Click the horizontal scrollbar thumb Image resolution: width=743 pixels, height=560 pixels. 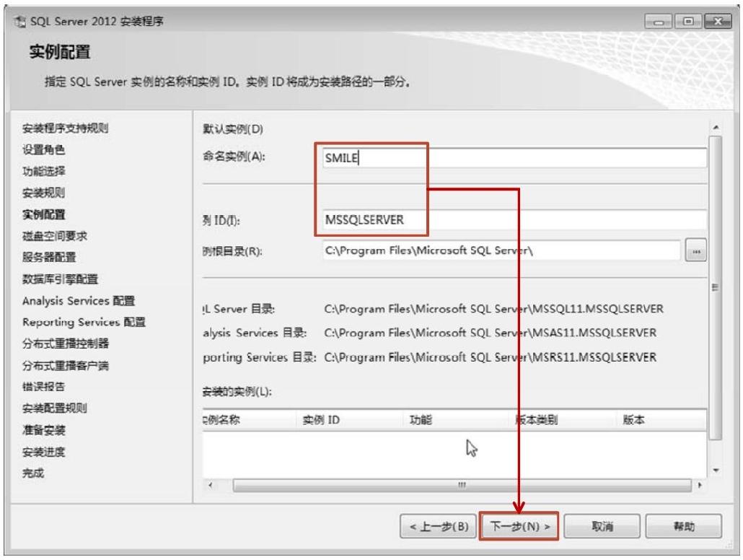click(462, 486)
